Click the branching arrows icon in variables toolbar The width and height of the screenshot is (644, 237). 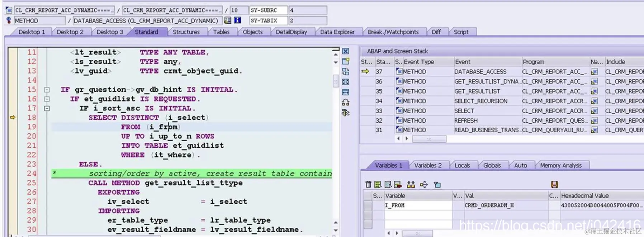[423, 185]
